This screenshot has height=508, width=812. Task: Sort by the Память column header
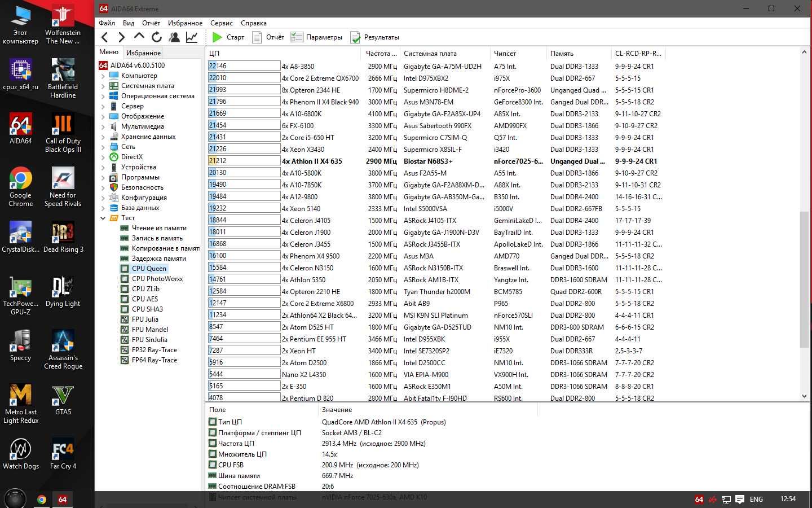[x=579, y=54]
